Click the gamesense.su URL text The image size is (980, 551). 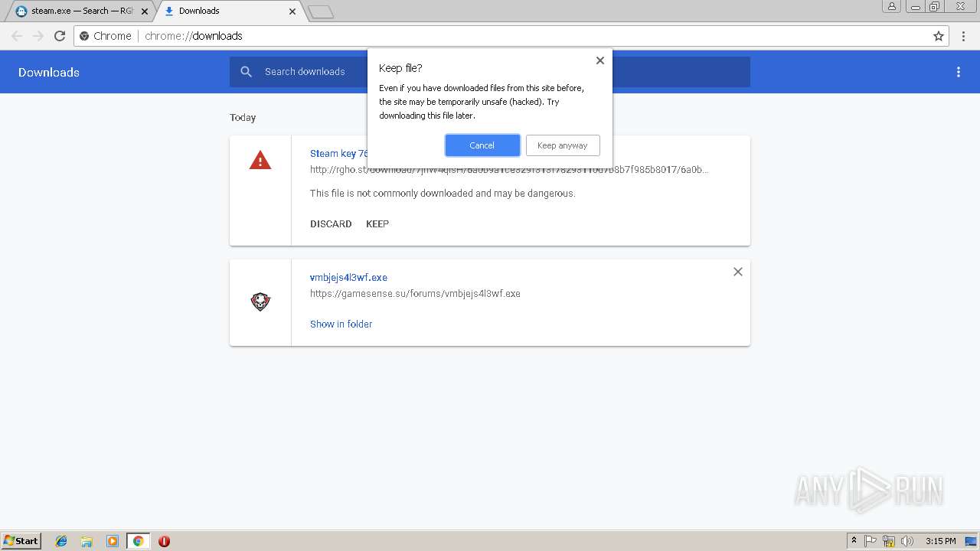[x=415, y=294]
